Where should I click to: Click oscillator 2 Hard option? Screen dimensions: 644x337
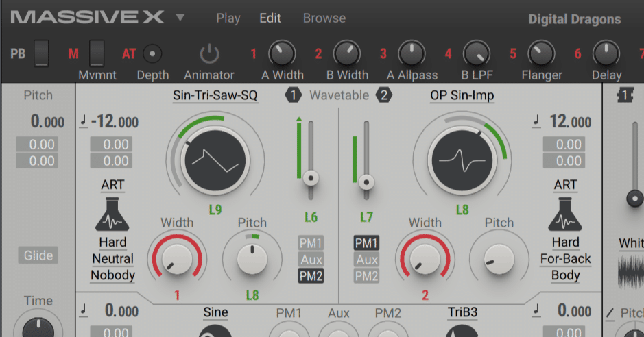click(x=565, y=242)
